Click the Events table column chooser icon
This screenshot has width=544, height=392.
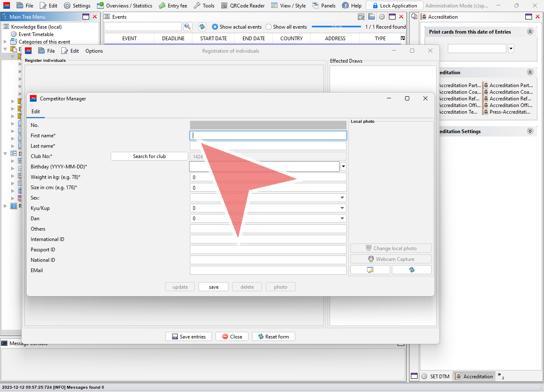pyautogui.click(x=403, y=38)
